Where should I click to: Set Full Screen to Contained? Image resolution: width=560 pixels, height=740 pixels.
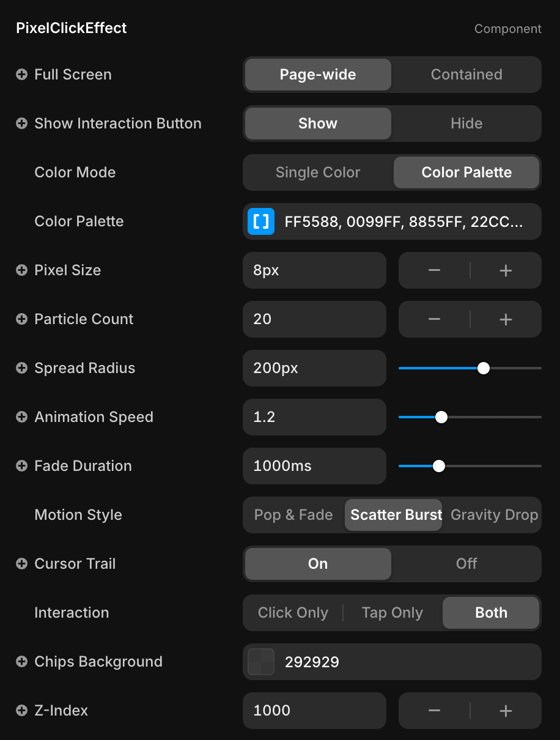(x=466, y=75)
